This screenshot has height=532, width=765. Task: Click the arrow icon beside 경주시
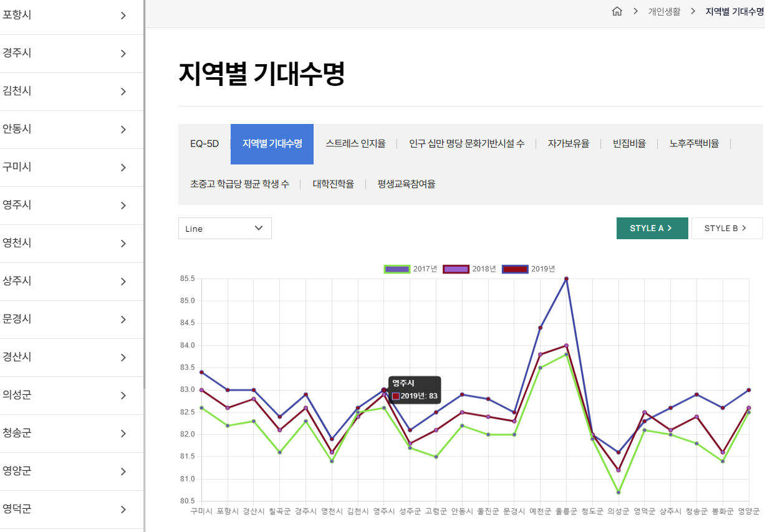coord(123,54)
